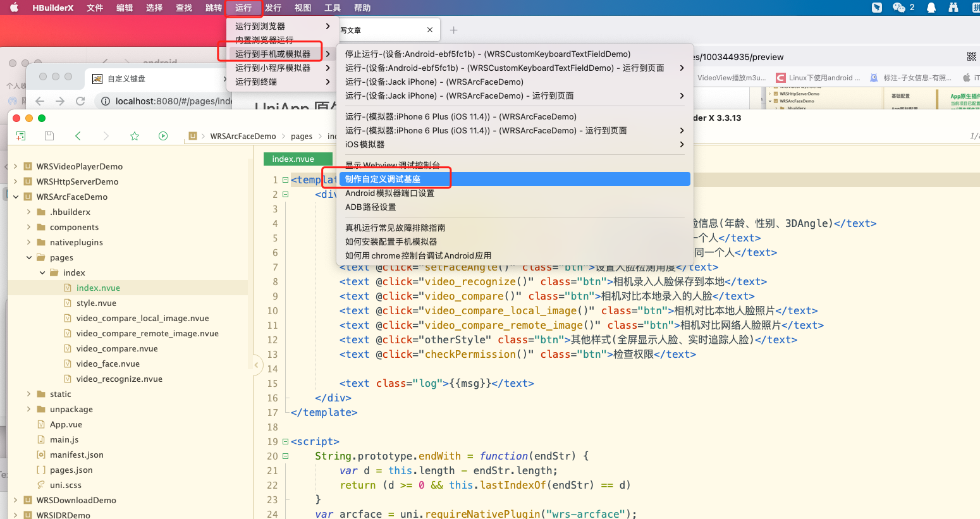Click the QR code icon in browser
The height and width of the screenshot is (519, 980).
972,57
